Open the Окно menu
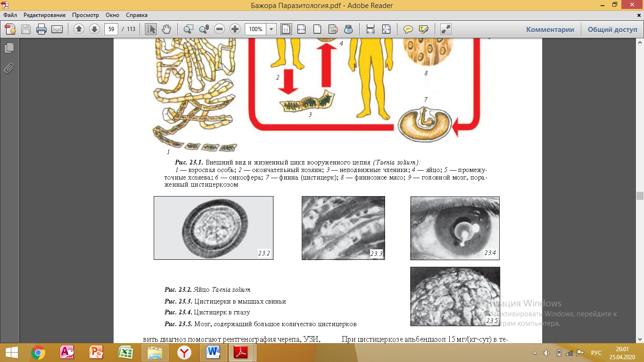This screenshot has height=362, width=644. (113, 15)
